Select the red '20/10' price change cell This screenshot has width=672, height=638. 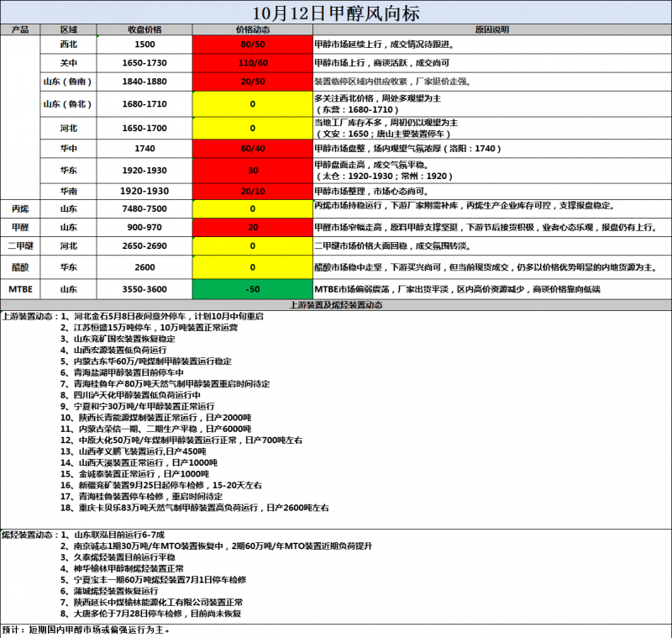253,191
